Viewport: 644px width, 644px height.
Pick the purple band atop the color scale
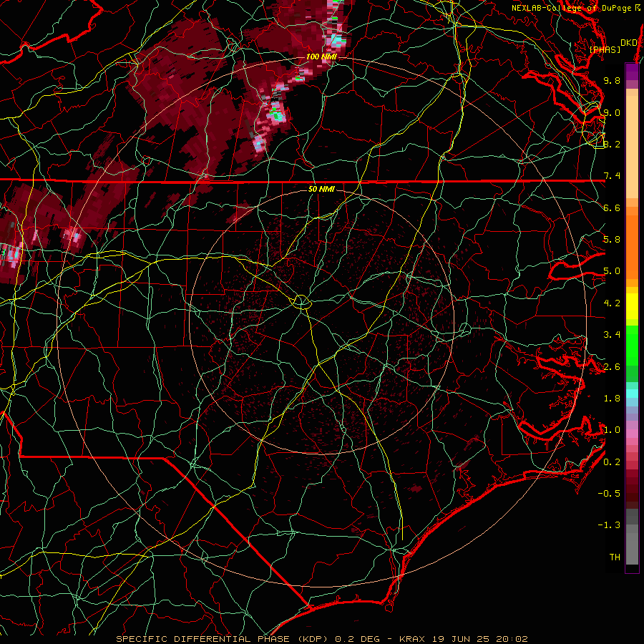click(632, 72)
